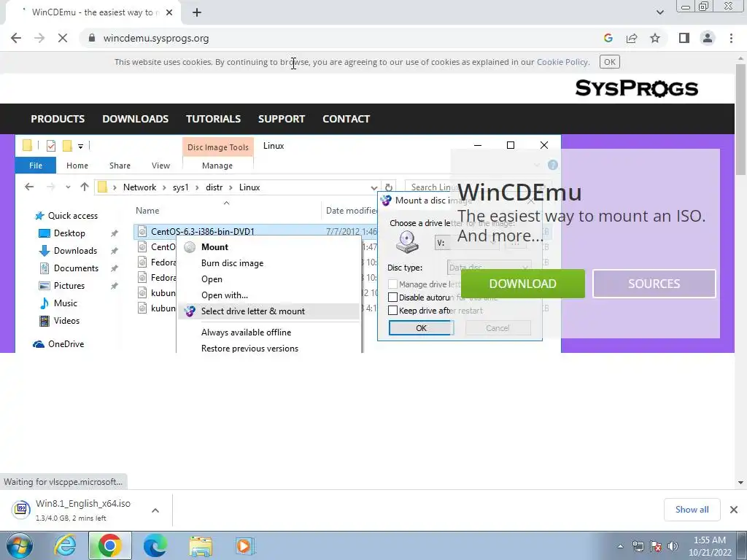
Task: Click the vertical scrollbar thumb
Action: click(x=740, y=119)
